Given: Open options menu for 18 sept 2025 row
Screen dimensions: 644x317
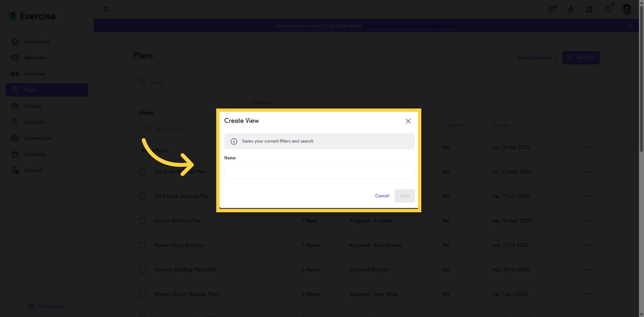Looking at the screenshot, I should 587,221.
